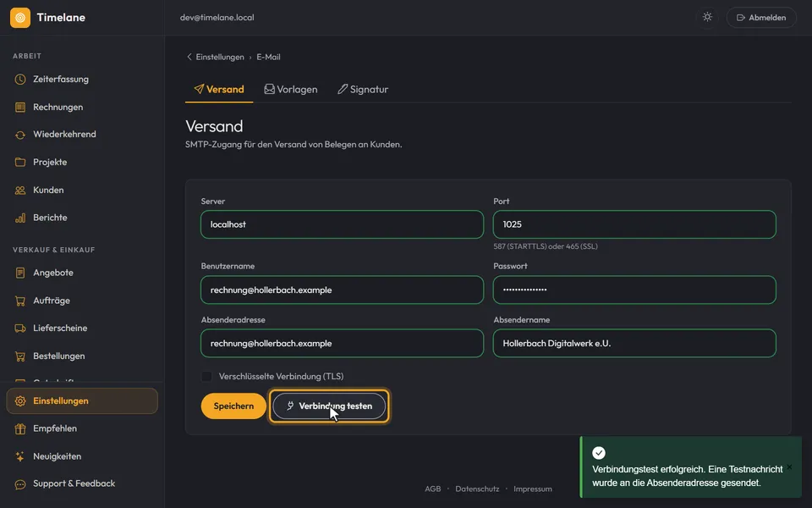Click Verbindung testen button
This screenshot has width=812, height=508.
pyautogui.click(x=329, y=406)
